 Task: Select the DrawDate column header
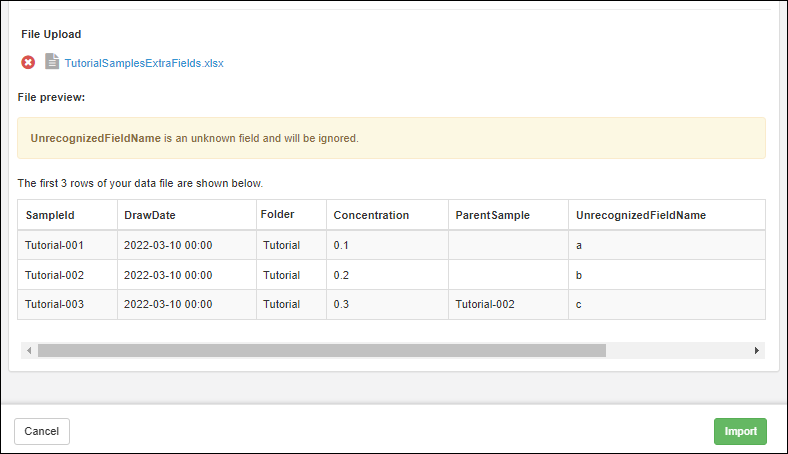coord(149,215)
